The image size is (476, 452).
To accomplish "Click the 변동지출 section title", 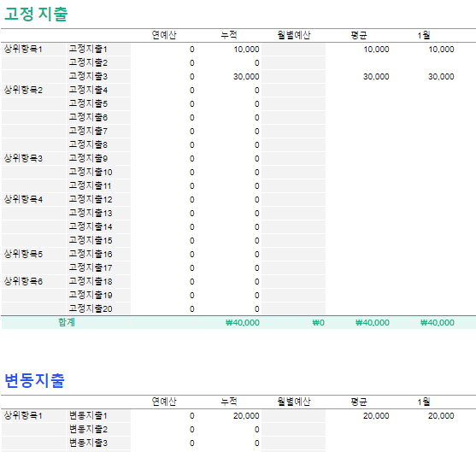I will pyautogui.click(x=34, y=380).
